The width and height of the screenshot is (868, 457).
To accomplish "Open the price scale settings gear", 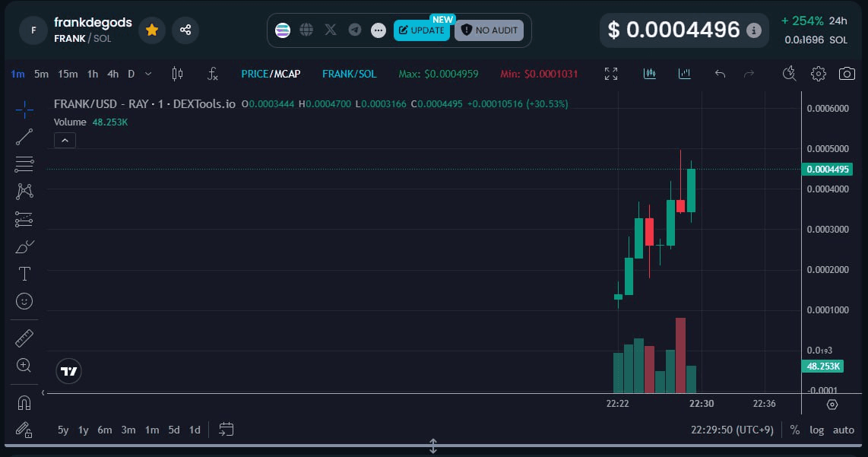I will (832, 405).
